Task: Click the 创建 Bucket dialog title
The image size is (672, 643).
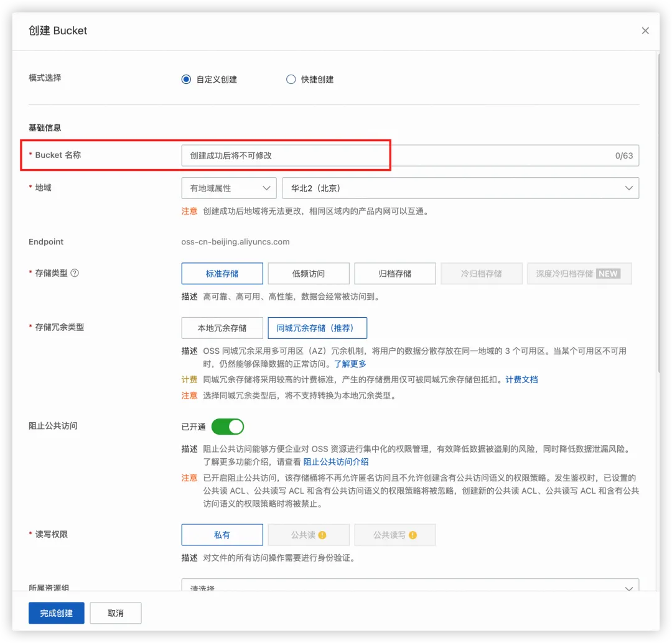Action: (x=58, y=31)
